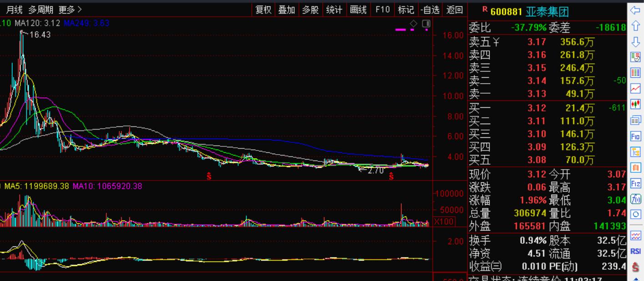Click the 返回 back button
The height and width of the screenshot is (281, 644).
(454, 10)
